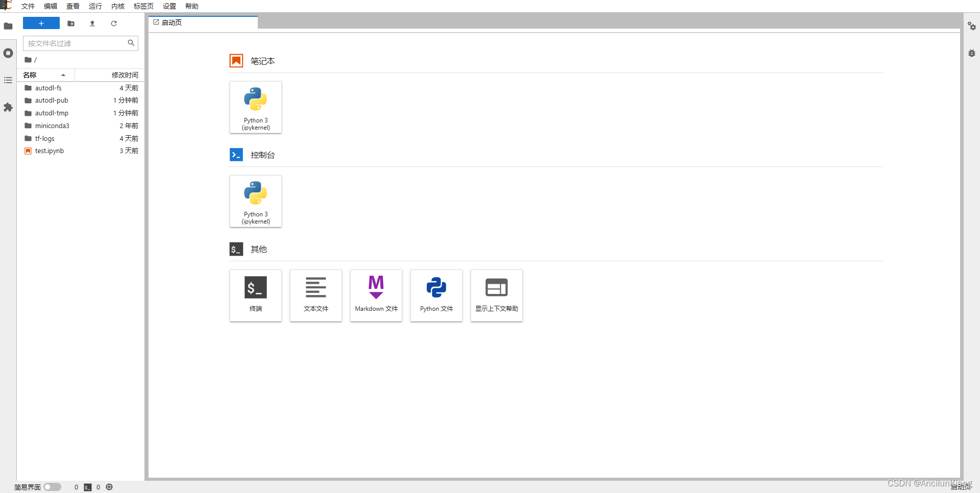The width and height of the screenshot is (980, 493).
Task: Click the 其他 section terminal icon
Action: point(236,249)
